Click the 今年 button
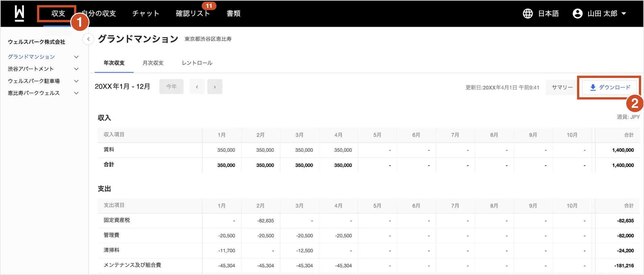The height and width of the screenshot is (275, 644). pos(171,87)
